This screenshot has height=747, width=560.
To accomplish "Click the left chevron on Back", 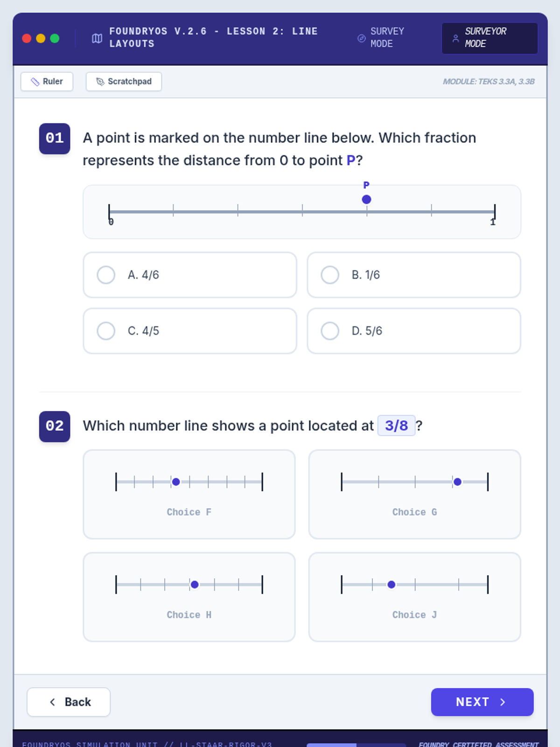I will pyautogui.click(x=53, y=702).
